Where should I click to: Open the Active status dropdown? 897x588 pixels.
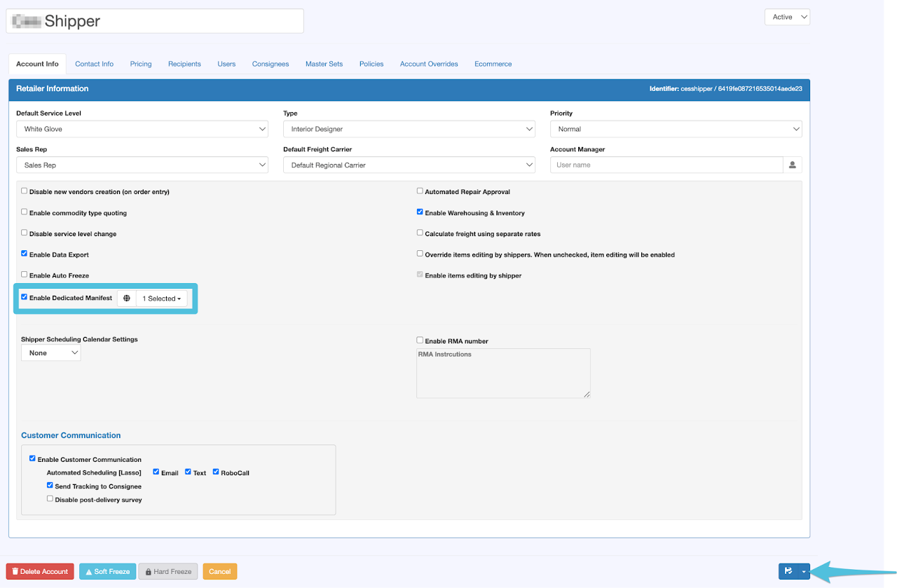click(x=787, y=17)
